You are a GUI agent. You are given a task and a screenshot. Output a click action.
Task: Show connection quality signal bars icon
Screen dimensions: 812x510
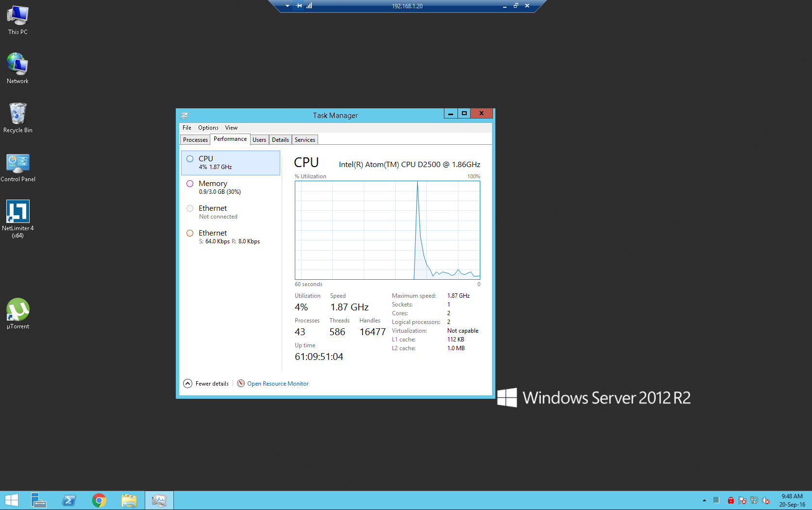tap(309, 6)
